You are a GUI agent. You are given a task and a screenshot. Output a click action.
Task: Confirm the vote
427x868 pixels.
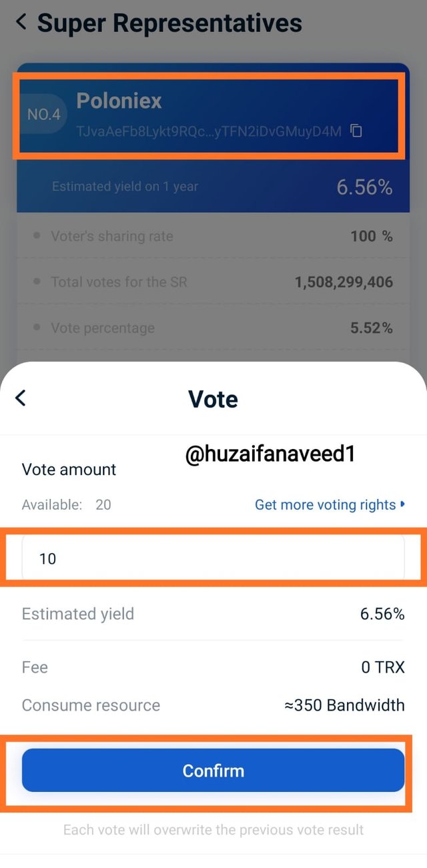coord(213,771)
